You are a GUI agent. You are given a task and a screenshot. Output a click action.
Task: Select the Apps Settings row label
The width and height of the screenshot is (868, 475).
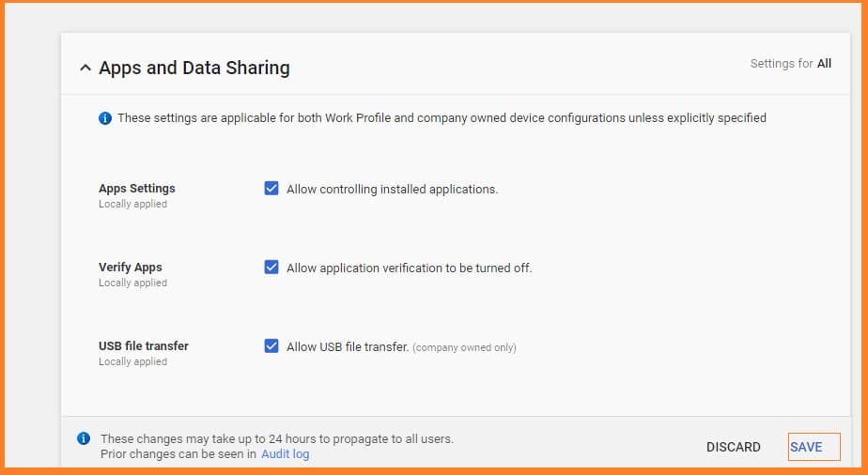[137, 189]
